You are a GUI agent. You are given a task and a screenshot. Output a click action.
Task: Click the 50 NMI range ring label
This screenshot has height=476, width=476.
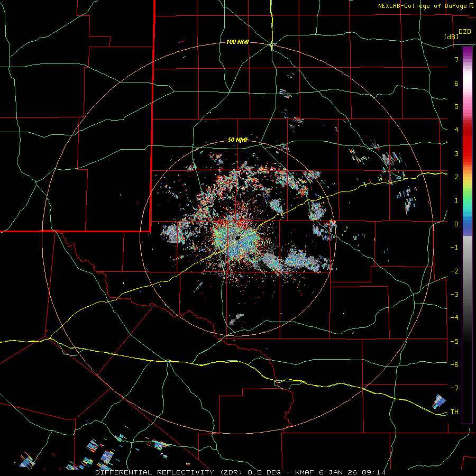coord(237,140)
